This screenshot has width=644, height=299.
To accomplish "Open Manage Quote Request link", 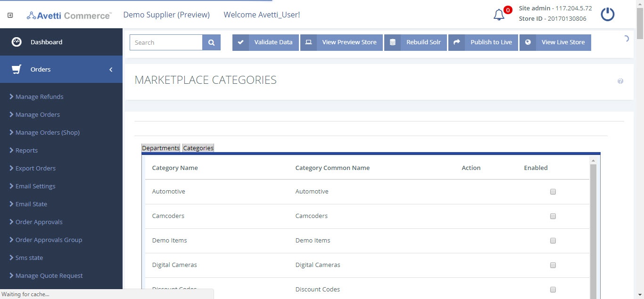I will [x=49, y=275].
